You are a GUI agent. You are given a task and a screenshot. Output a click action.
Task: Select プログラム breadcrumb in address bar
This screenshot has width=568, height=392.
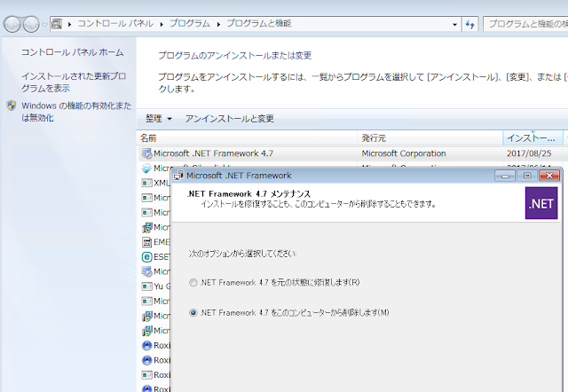click(x=190, y=24)
